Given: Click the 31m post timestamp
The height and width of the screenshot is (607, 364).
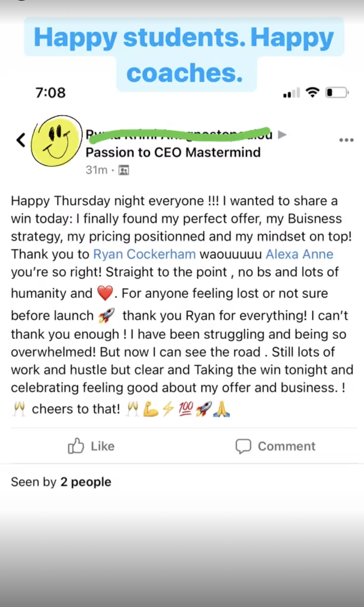Looking at the screenshot, I should click(x=96, y=170).
